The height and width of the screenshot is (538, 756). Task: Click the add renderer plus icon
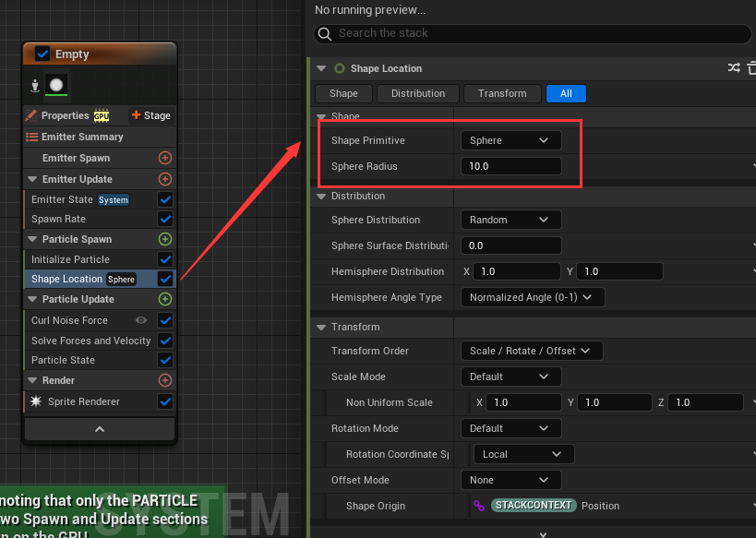(x=165, y=380)
